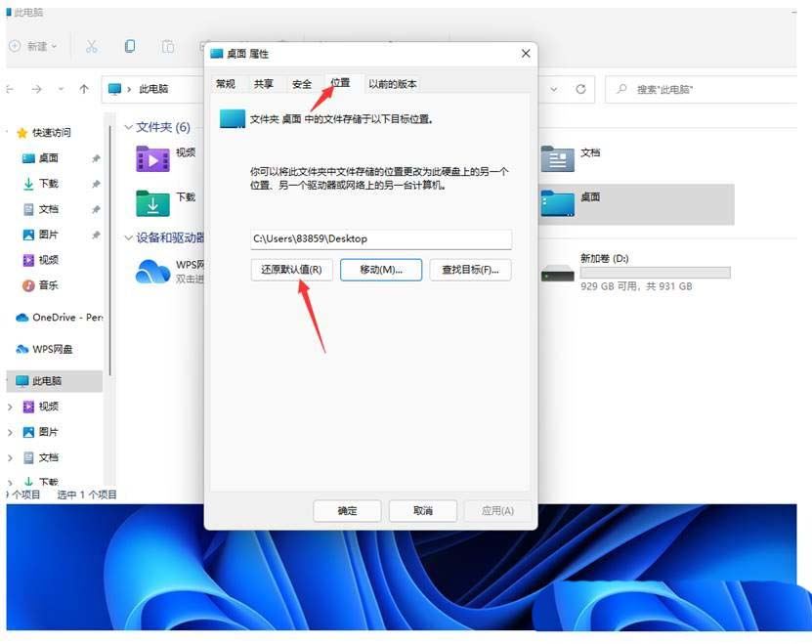The image size is (812, 644).
Task: Open 文档 under 此电脑 tree
Action: (48, 457)
